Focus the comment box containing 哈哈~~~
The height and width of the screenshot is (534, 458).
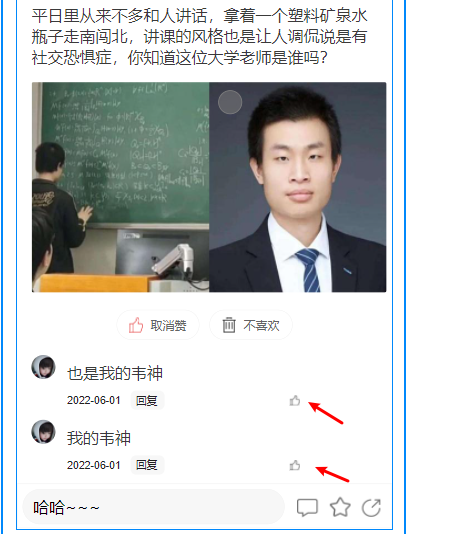point(153,507)
